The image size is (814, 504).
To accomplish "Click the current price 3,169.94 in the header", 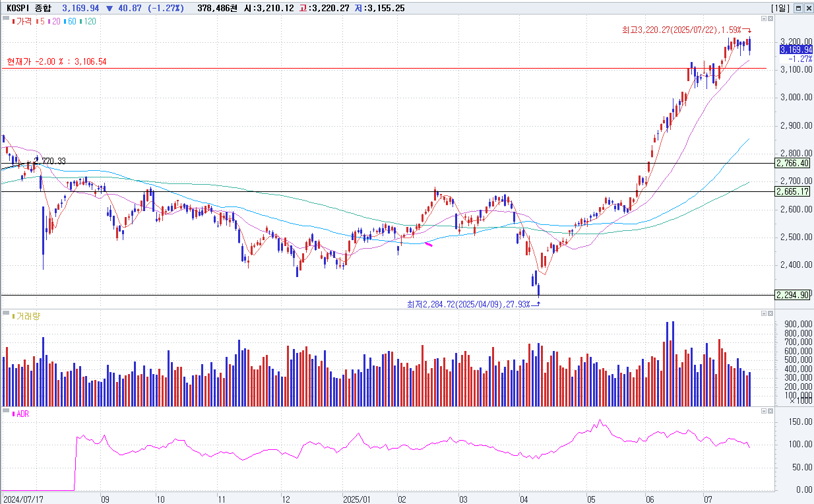I will [80, 8].
